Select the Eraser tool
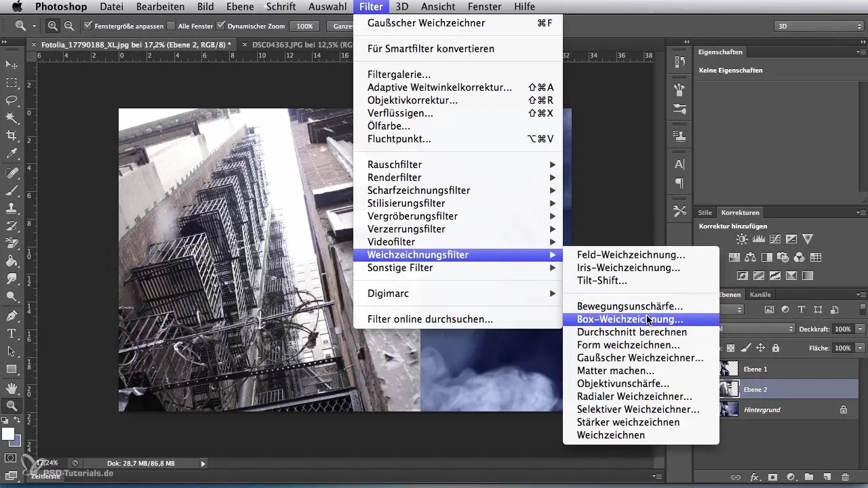The width and height of the screenshot is (868, 488). pyautogui.click(x=12, y=243)
